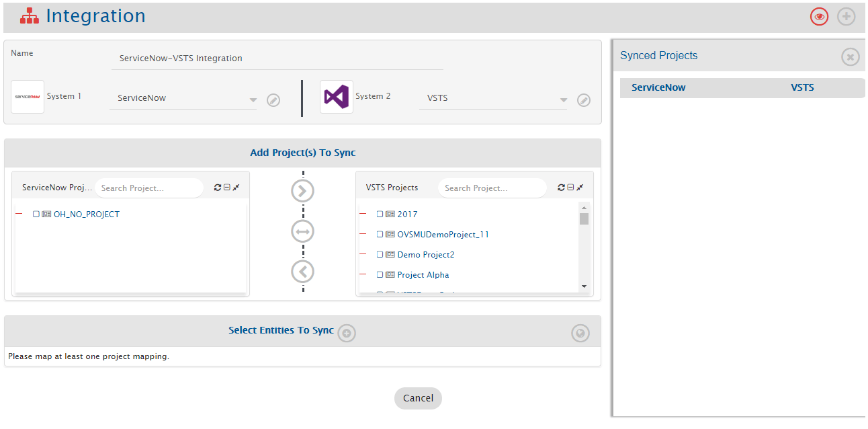
Task: Click the eye icon to view integrations
Action: pos(819,17)
